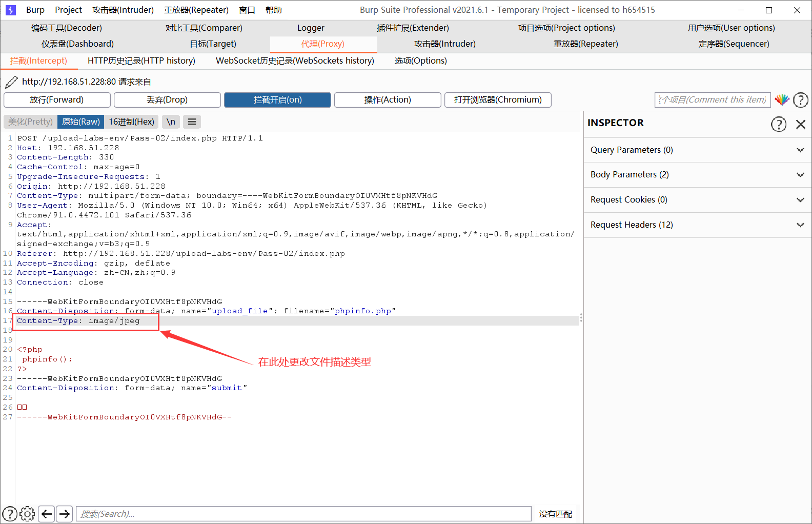The height and width of the screenshot is (524, 812).
Task: Expand Request Headers (12) section
Action: click(x=698, y=225)
